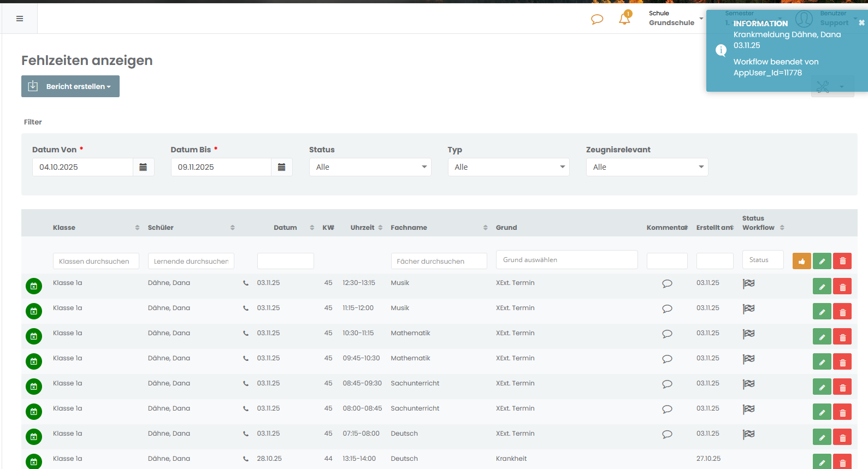This screenshot has width=868, height=469.
Task: Focus the Lernende durchsuchen search field
Action: tap(191, 261)
